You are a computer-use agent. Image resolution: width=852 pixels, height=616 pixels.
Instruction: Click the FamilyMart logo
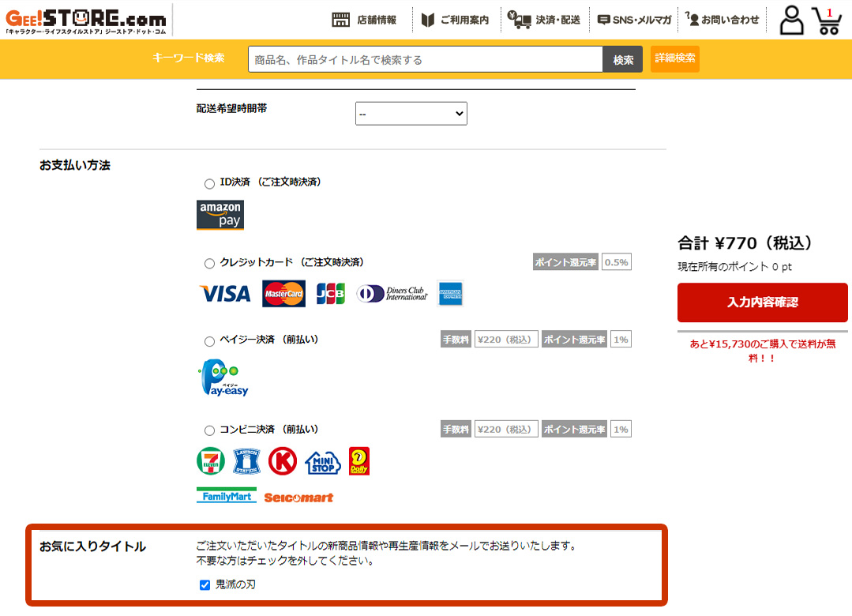(x=227, y=495)
